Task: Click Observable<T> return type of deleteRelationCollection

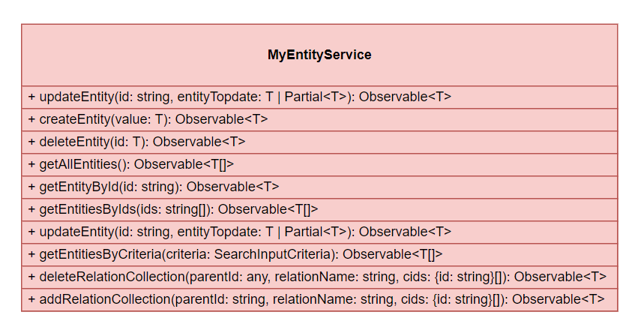Action: click(560, 277)
